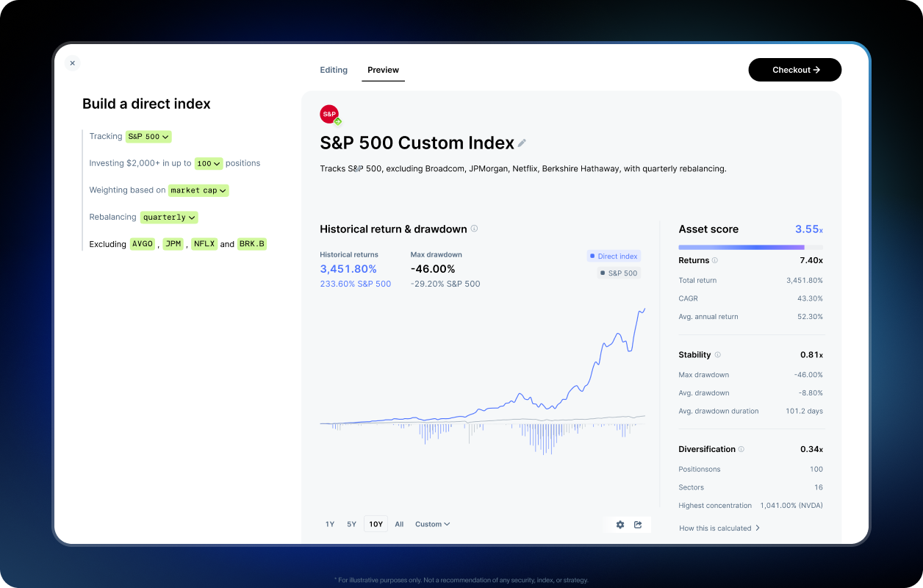Image resolution: width=923 pixels, height=588 pixels.
Task: Switch to the Editing tab
Action: coord(334,70)
